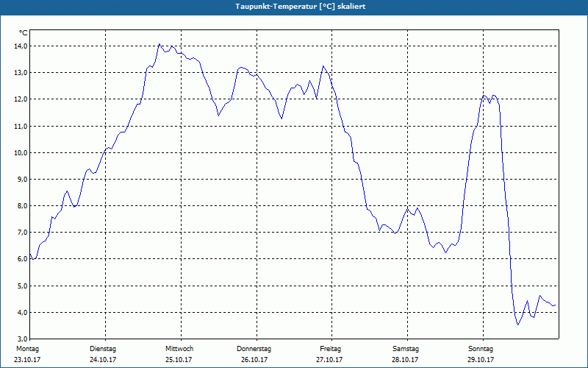This screenshot has height=368, width=588.
Task: Click the Samstag day label
Action: 406,349
